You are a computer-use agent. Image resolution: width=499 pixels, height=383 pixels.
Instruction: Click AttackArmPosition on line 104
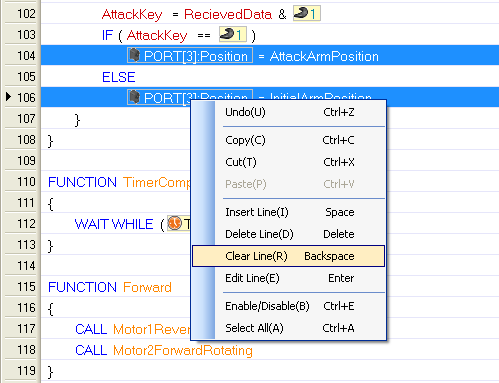click(x=324, y=56)
